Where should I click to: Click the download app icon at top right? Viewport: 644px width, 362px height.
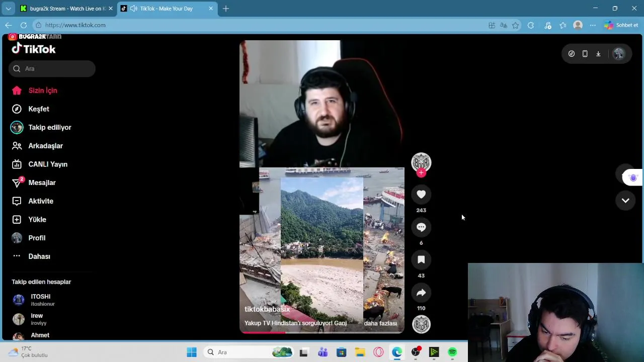598,54
